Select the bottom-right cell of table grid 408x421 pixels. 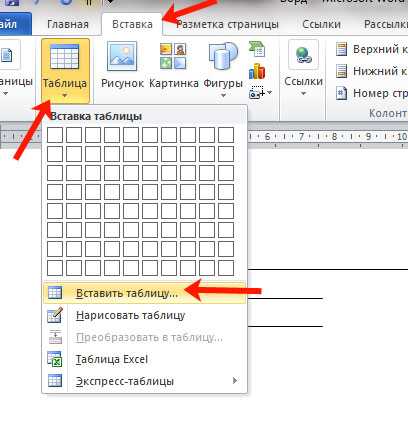pos(226,268)
